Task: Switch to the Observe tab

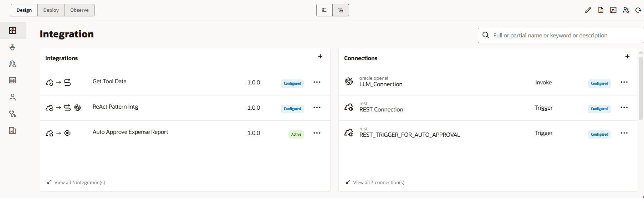Action: click(x=79, y=10)
